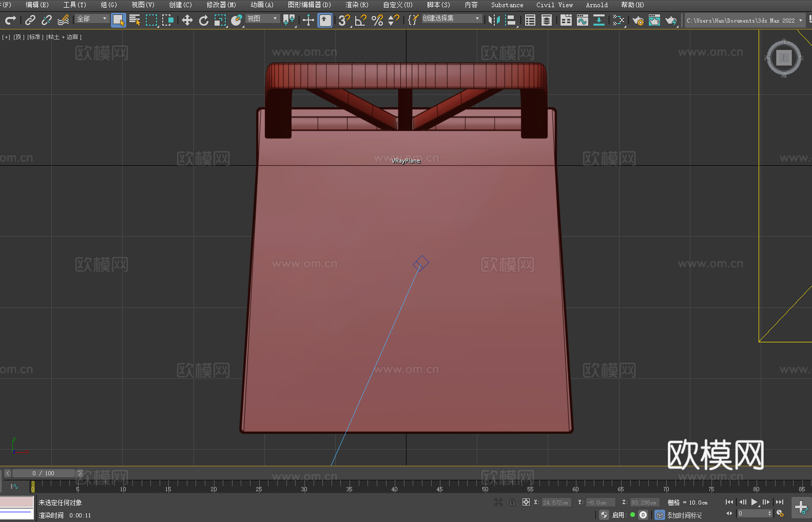Step time slider right arrow
Image resolution: width=812 pixels, height=522 pixels.
(80, 473)
